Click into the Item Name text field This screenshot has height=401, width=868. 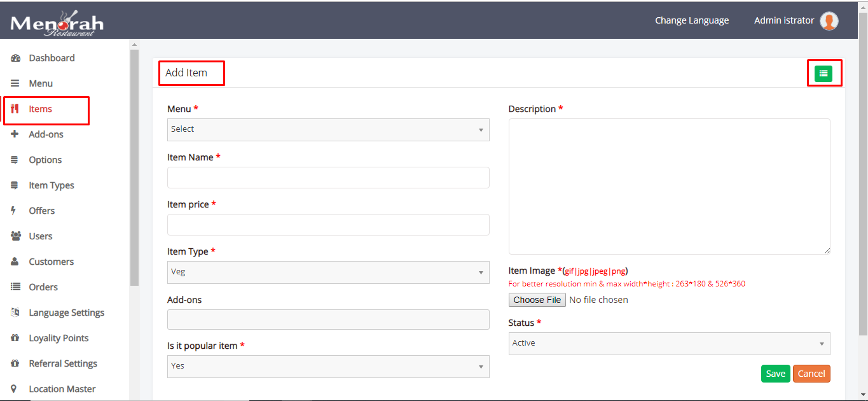(328, 178)
